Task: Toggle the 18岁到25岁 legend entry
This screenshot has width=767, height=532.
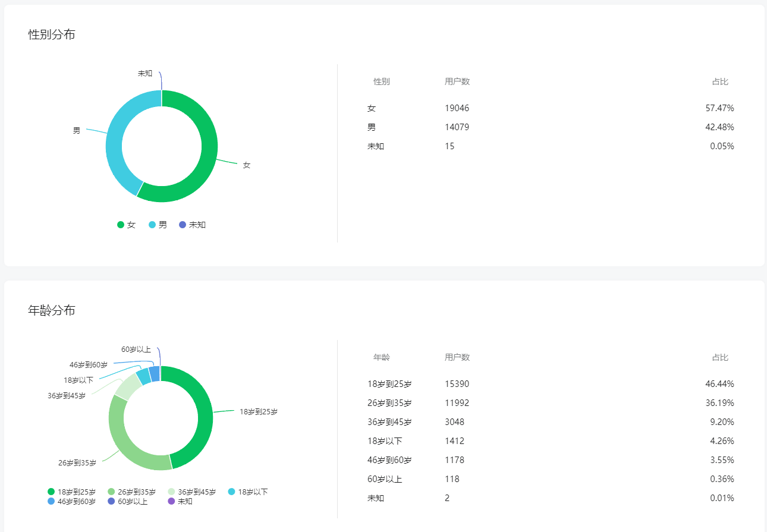Action: click(x=71, y=492)
